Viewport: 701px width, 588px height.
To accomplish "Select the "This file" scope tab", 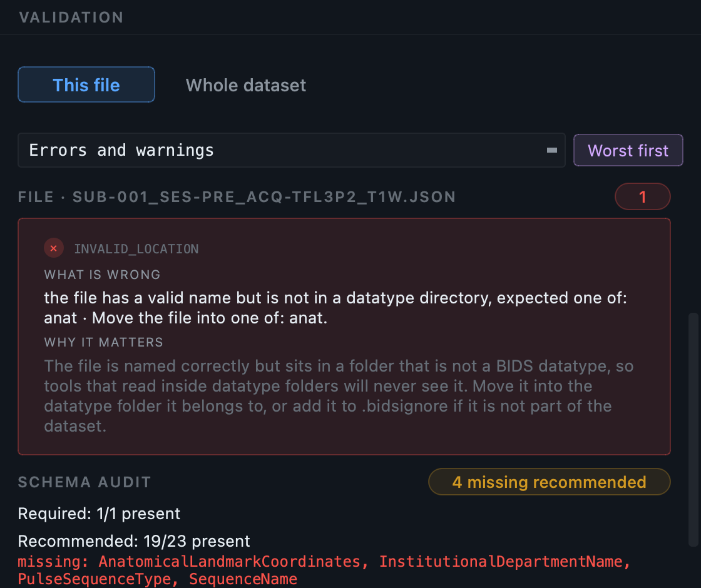I will point(86,85).
